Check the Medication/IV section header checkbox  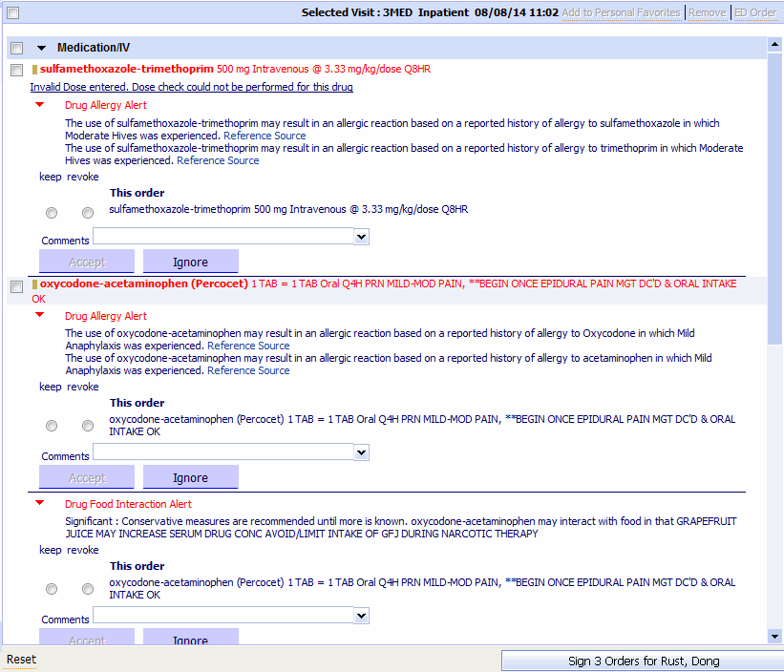coord(15,47)
